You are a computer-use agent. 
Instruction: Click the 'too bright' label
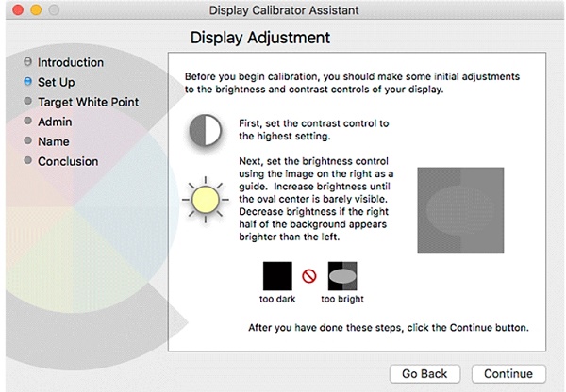[342, 299]
